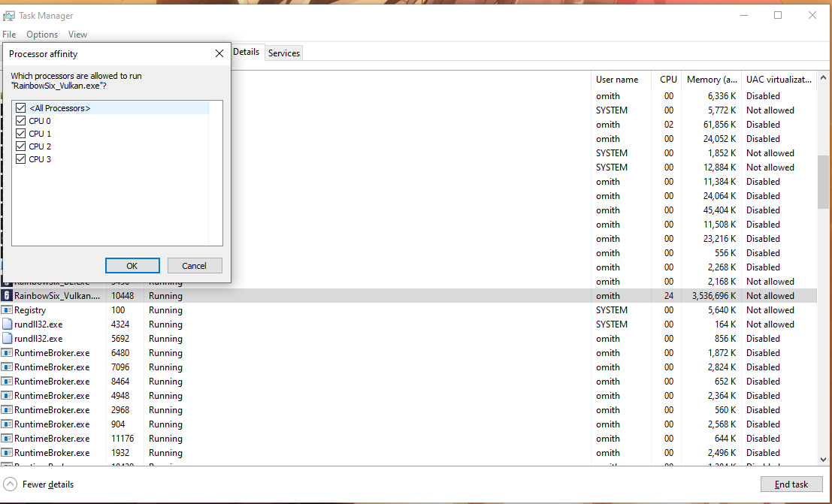This screenshot has width=832, height=504.
Task: Click the 61,856 K memory value
Action: [719, 125]
